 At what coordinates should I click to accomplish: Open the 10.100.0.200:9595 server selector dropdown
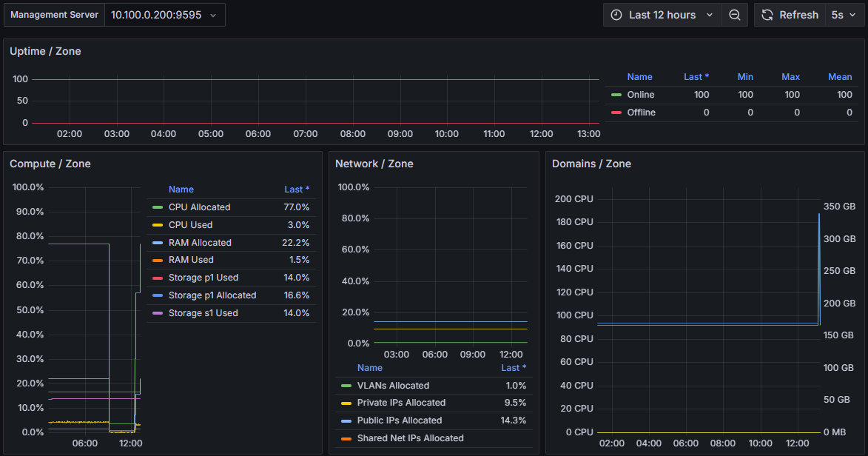[x=164, y=15]
